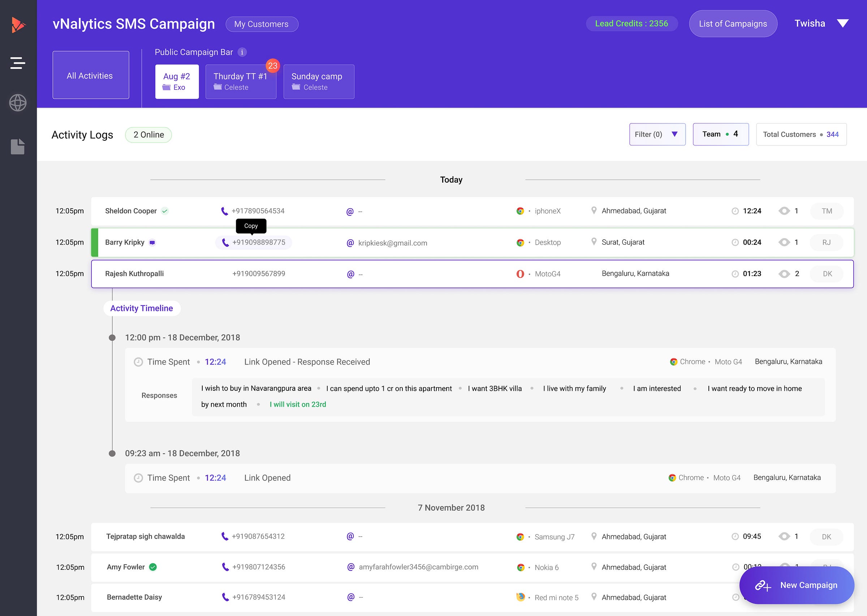Toggle views eye icon in Rajesh Kuthropalli row
The width and height of the screenshot is (867, 616).
pos(784,274)
